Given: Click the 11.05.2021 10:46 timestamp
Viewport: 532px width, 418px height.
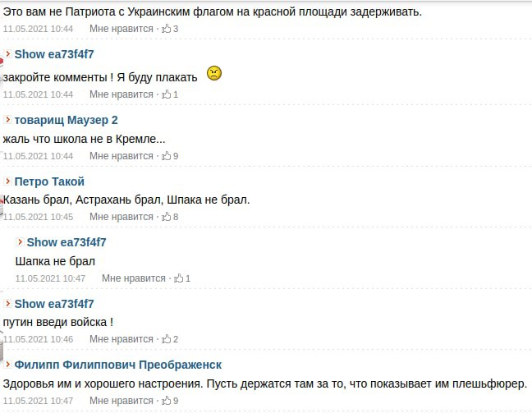Looking at the screenshot, I should [x=38, y=339].
